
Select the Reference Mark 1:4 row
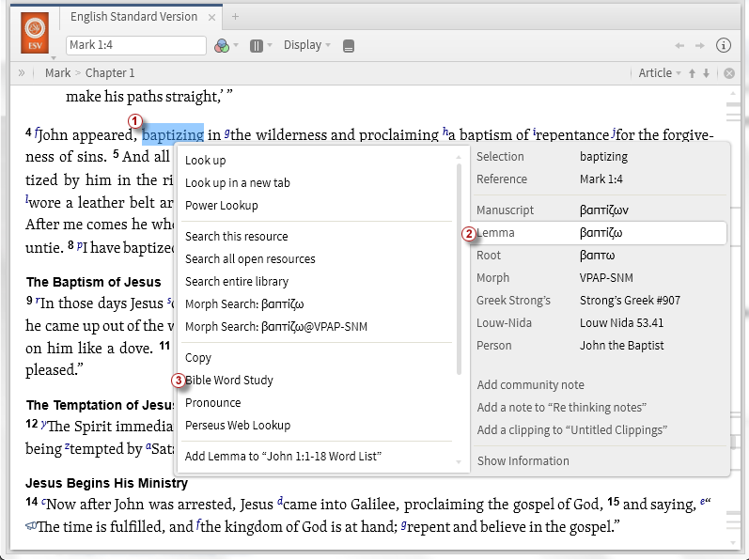pyautogui.click(x=601, y=179)
